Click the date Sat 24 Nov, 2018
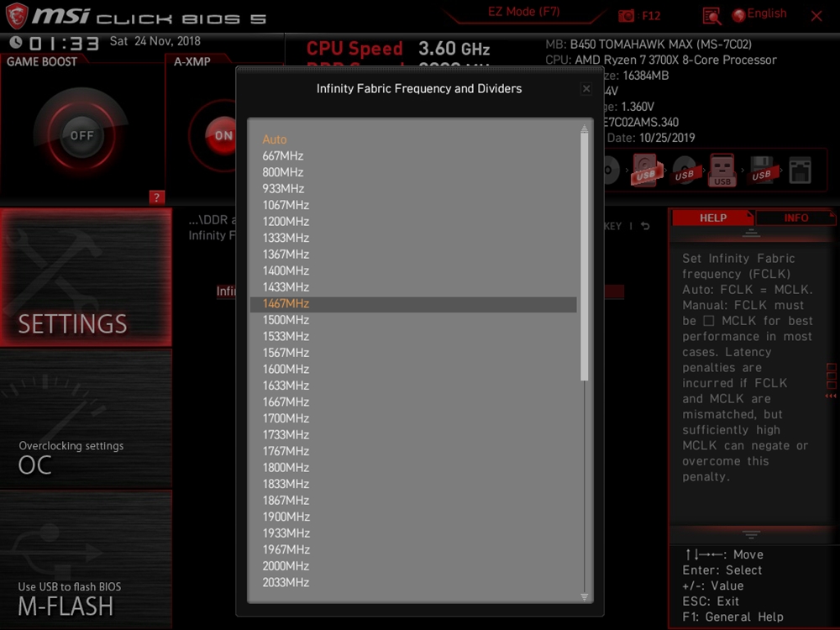Viewport: 840px width, 630px height. pos(155,41)
